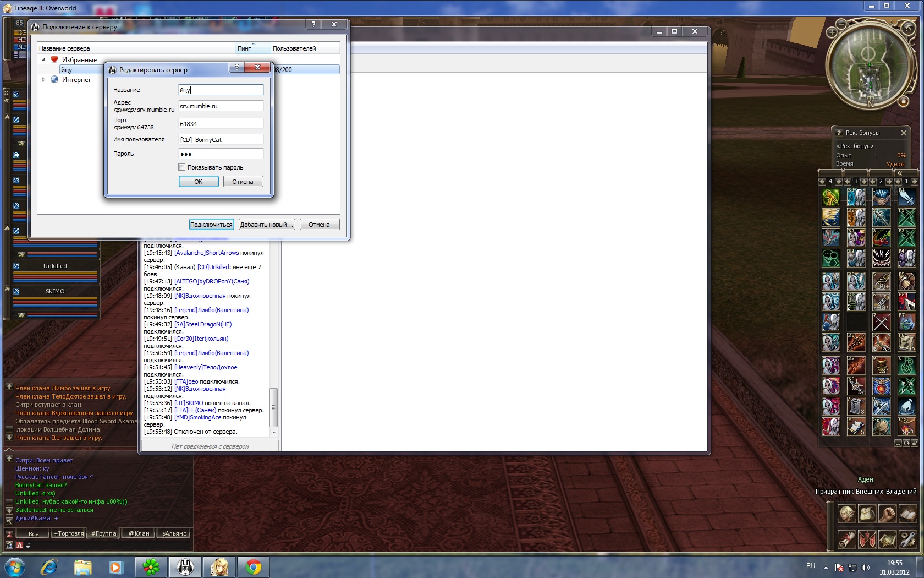The height and width of the screenshot is (578, 924).
Task: Use F12 red potion shortcut icon
Action: pos(906,426)
